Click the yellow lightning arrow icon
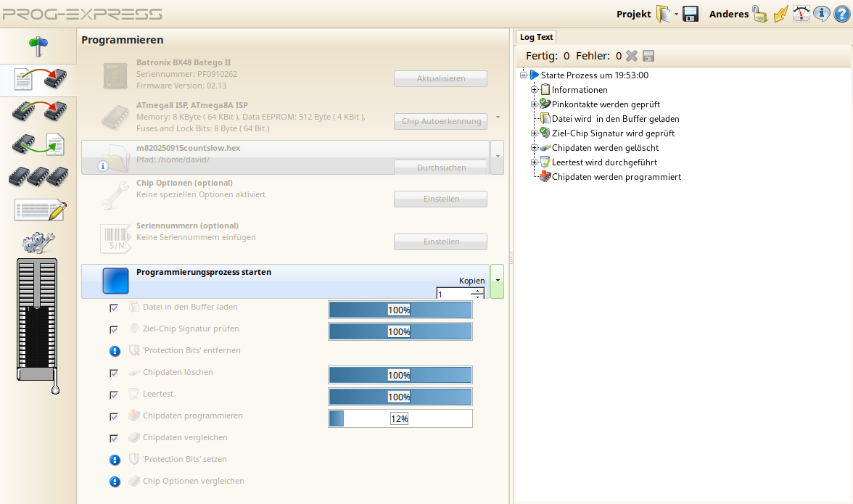Image resolution: width=853 pixels, height=504 pixels. point(780,14)
